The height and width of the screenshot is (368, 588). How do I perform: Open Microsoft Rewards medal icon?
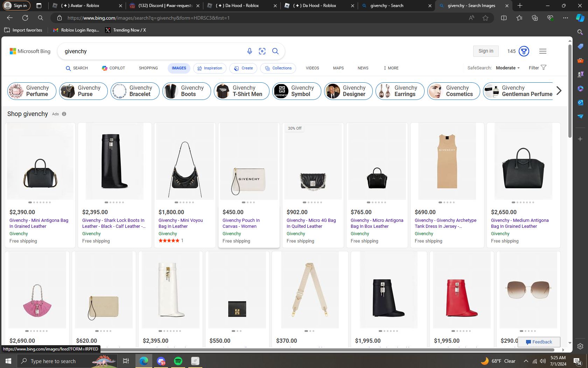[x=524, y=51]
